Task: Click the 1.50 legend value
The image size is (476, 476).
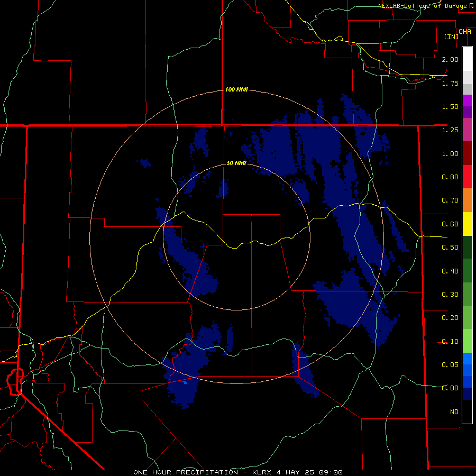Action: (x=450, y=106)
